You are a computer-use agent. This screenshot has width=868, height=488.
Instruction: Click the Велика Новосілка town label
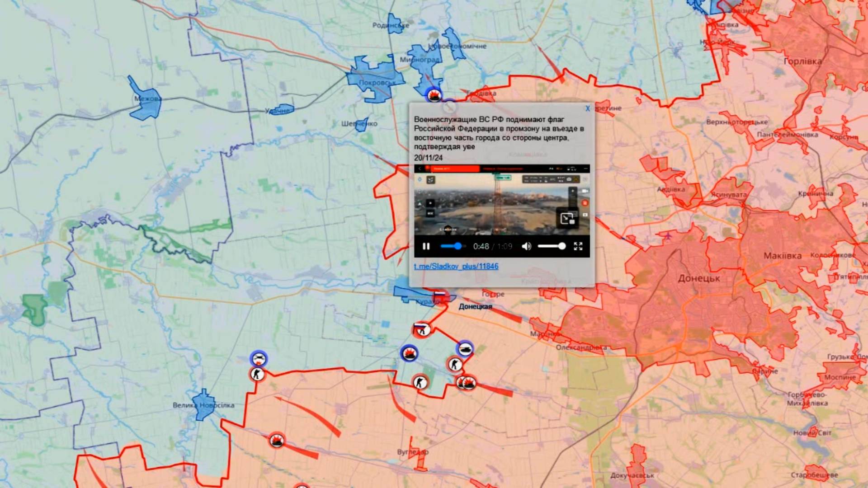[203, 405]
